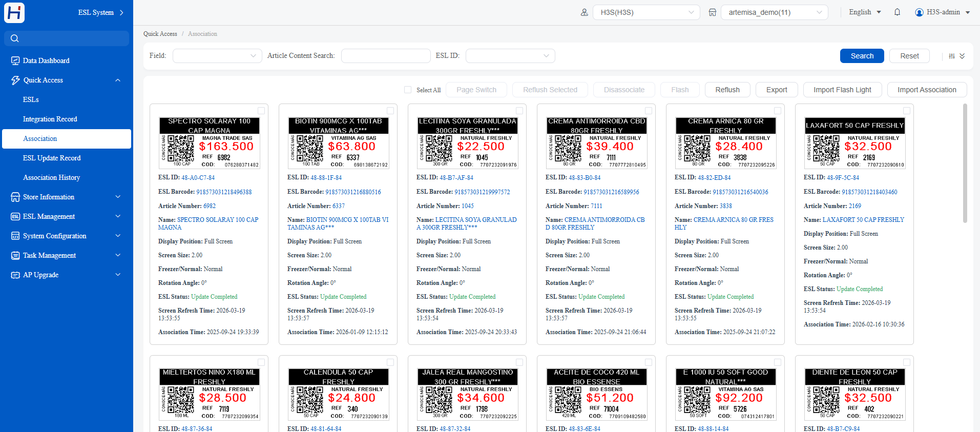Check the SPECTRO SOLARAY 100 card checkbox
Viewport: 980px width, 432px height.
[x=261, y=111]
